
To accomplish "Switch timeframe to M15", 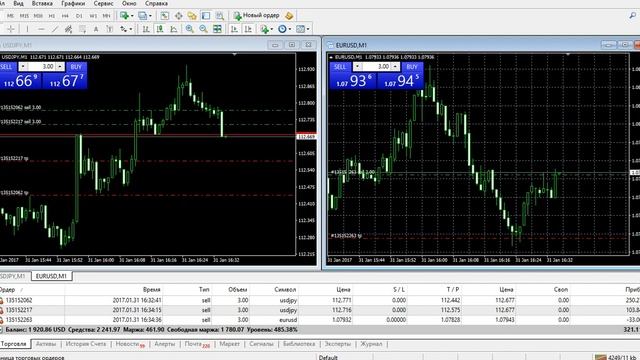I will pos(24,16).
